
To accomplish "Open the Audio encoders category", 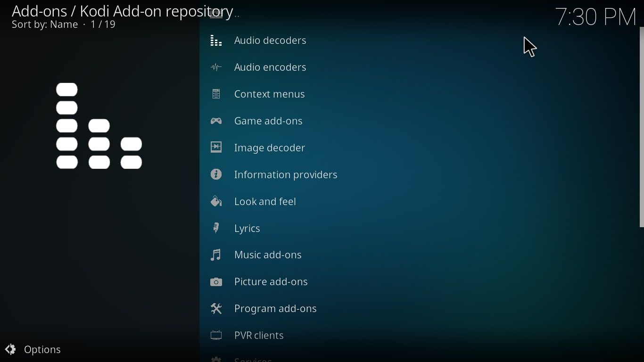I will [x=419, y=67].
